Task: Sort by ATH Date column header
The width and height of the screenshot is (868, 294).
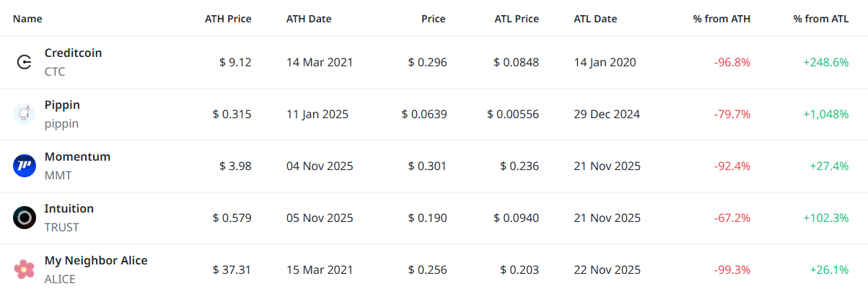Action: coord(309,19)
